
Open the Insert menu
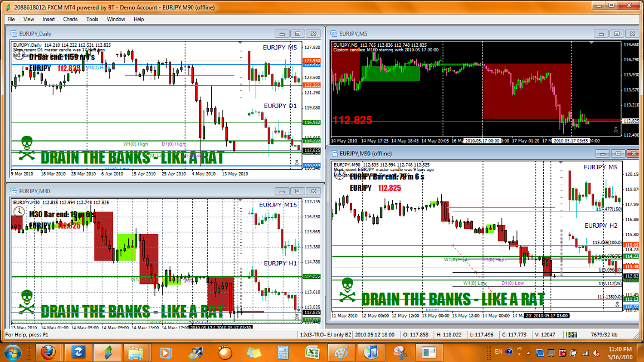pos(48,19)
